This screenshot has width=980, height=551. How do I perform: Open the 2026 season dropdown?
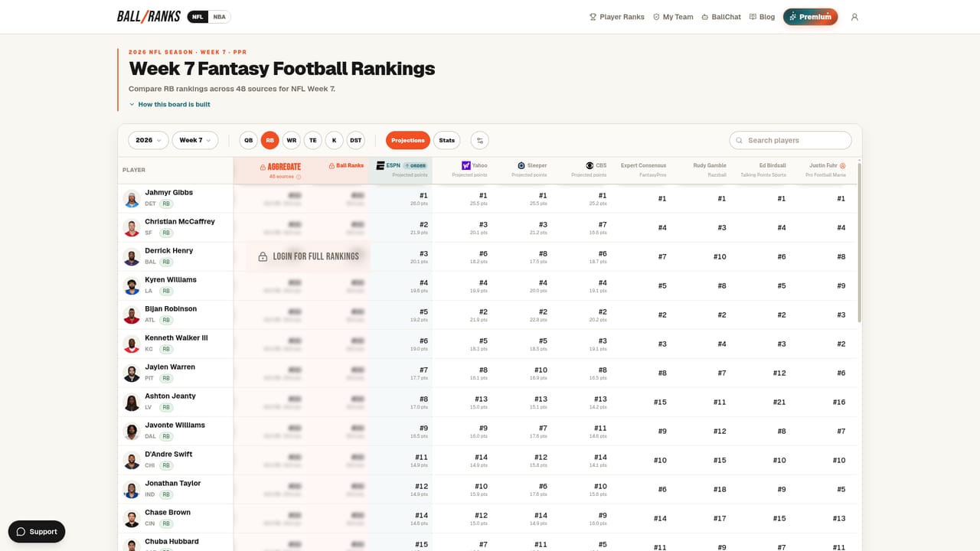click(x=149, y=140)
